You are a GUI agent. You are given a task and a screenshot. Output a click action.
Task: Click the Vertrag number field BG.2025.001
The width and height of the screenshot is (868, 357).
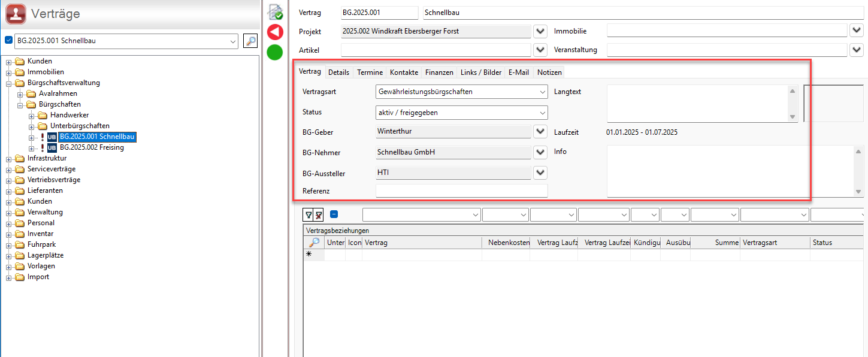(x=379, y=13)
